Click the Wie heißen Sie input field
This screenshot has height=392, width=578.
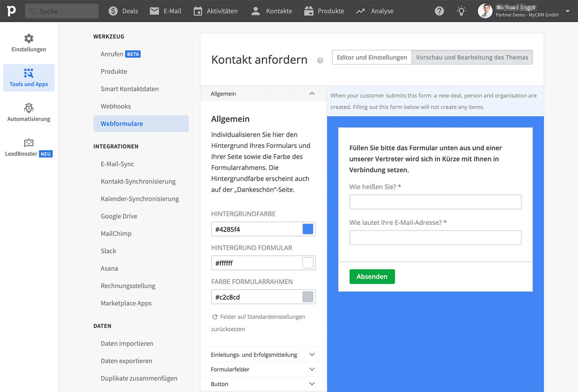(435, 202)
